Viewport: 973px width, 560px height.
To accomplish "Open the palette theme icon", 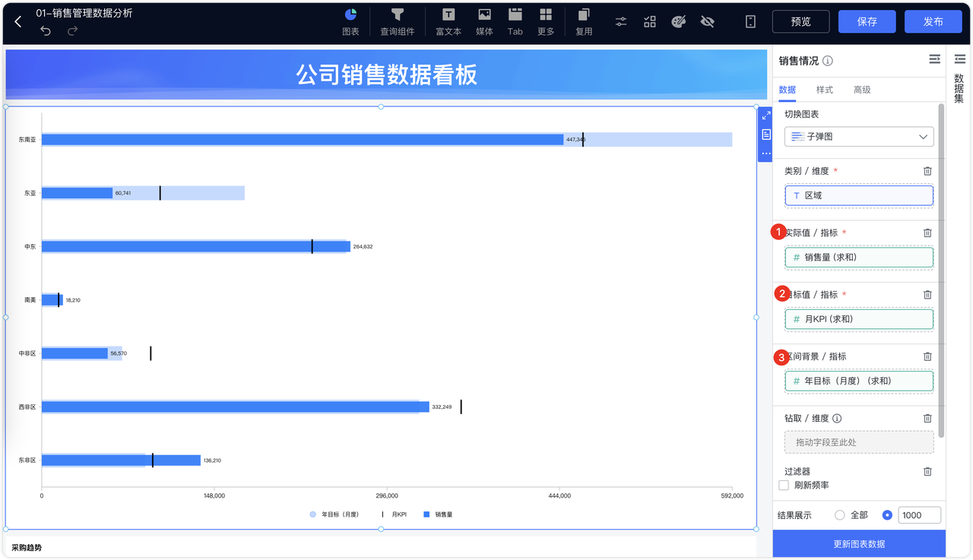I will (679, 22).
